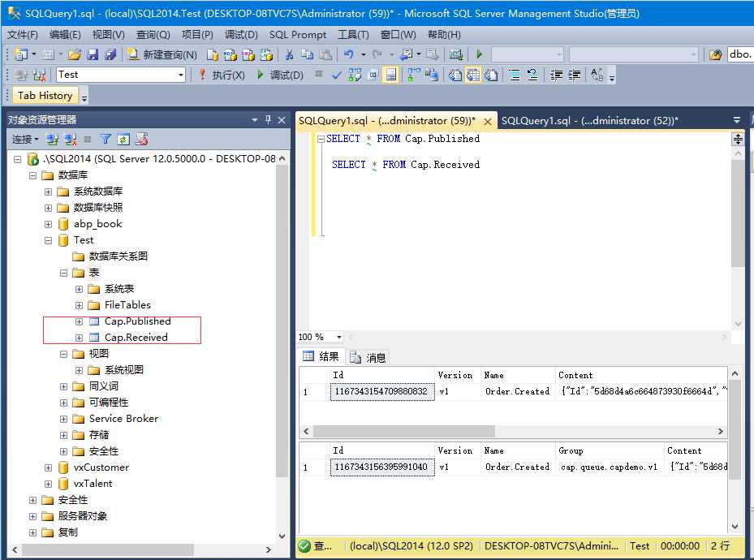Click the 连接 connect dropdown in Object Explorer
Image resolution: width=754 pixels, height=560 pixels.
click(x=25, y=140)
